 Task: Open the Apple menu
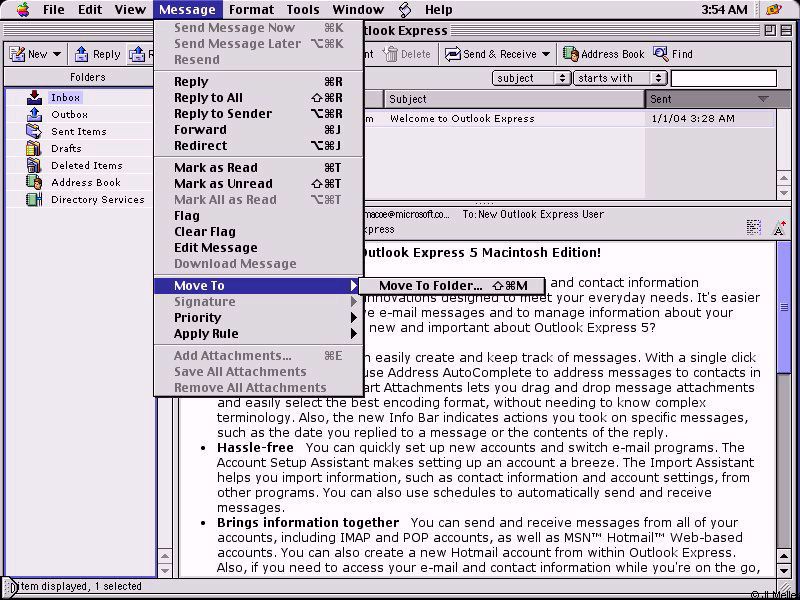pyautogui.click(x=22, y=9)
